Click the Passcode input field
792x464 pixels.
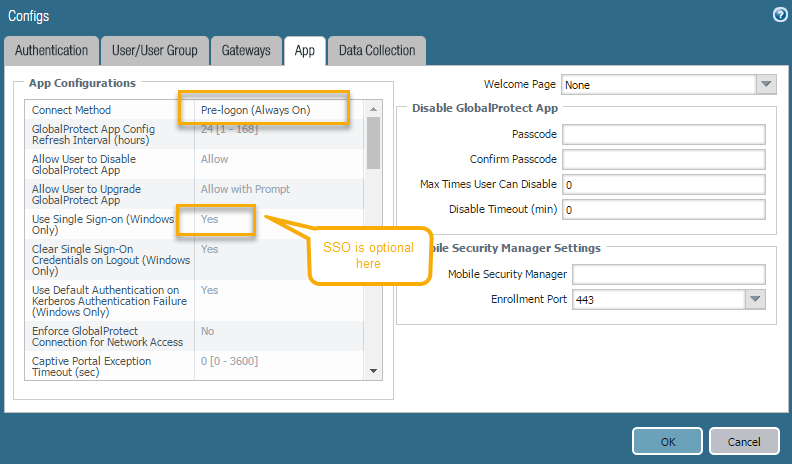664,134
